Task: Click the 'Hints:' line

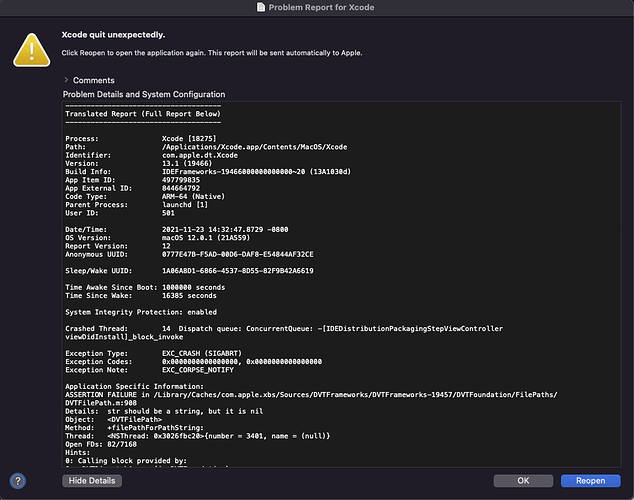Action: click(78, 453)
